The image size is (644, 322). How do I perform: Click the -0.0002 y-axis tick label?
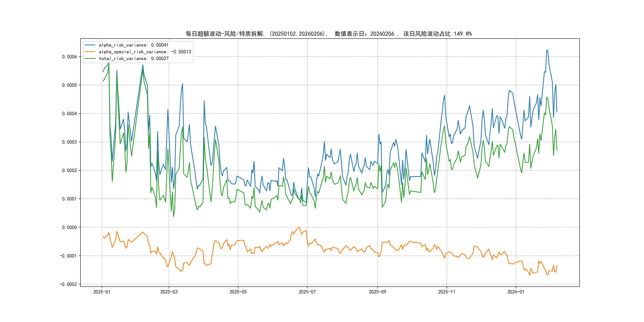(68, 284)
